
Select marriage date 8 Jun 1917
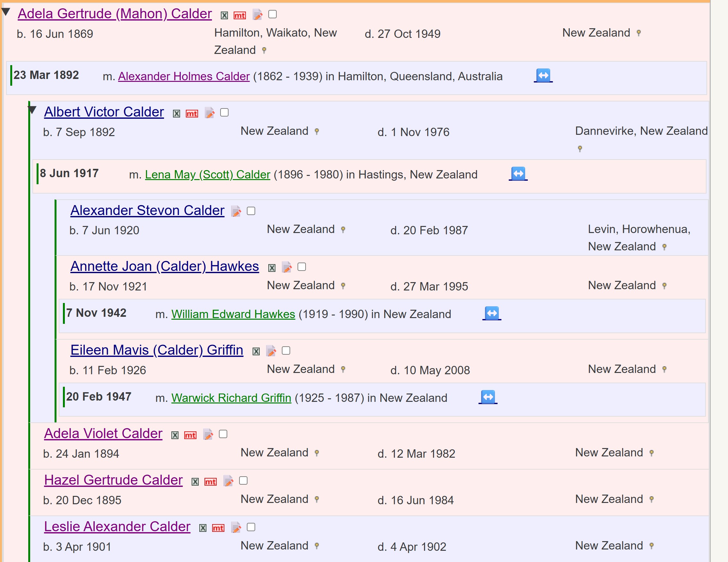(69, 173)
